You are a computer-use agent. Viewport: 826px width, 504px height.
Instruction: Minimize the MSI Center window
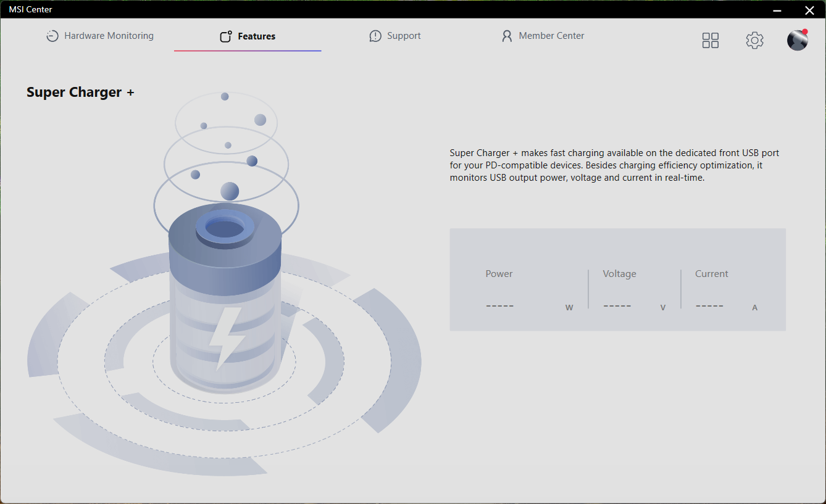coord(777,10)
